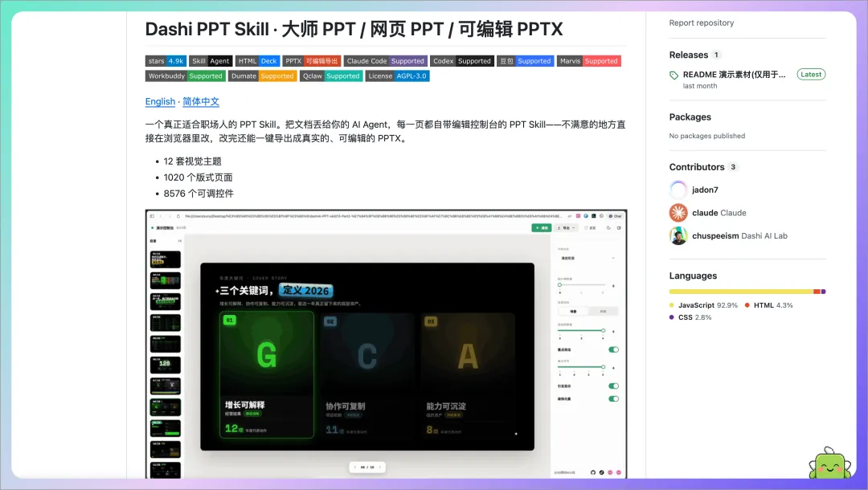868x490 pixels.
Task: Click the previous-slide arrow in slide pager
Action: point(355,468)
